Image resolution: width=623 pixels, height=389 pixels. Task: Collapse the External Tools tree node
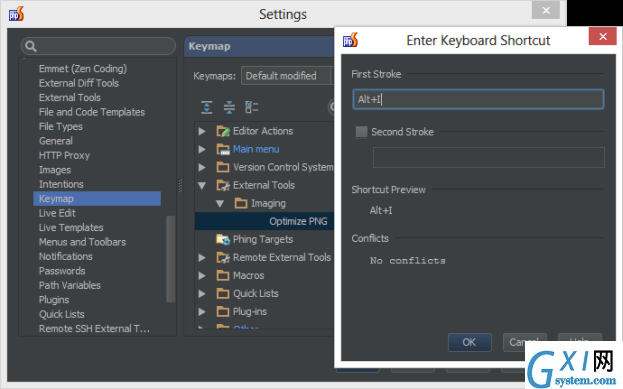pos(202,185)
